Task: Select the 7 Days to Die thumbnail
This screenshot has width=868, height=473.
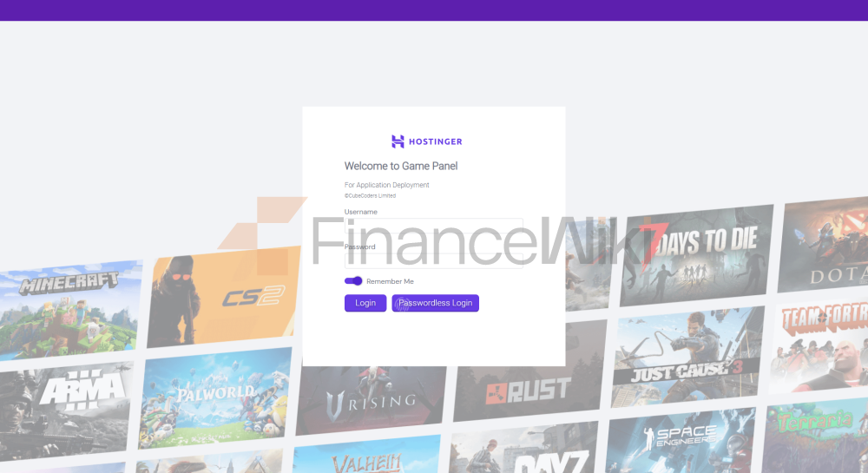Action: click(x=696, y=255)
